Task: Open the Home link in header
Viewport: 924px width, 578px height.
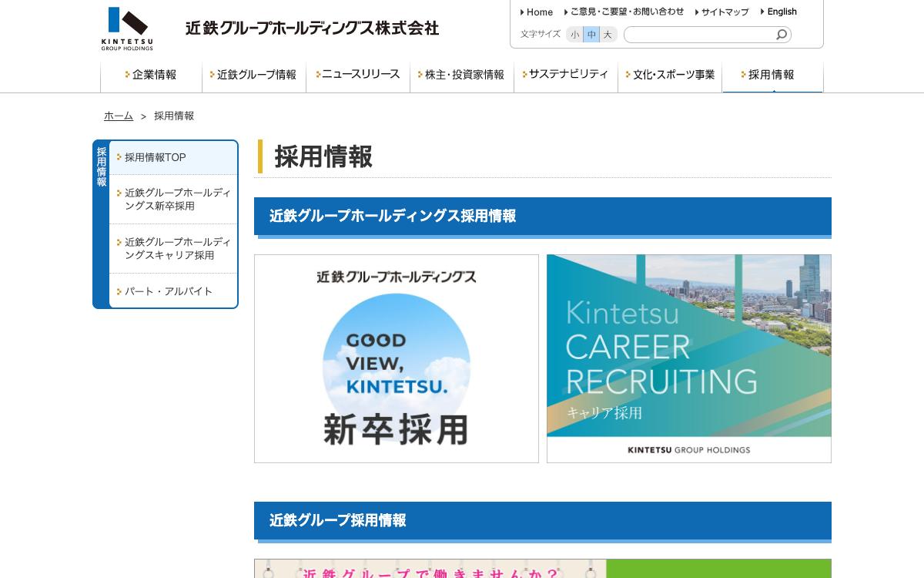Action: (x=537, y=12)
